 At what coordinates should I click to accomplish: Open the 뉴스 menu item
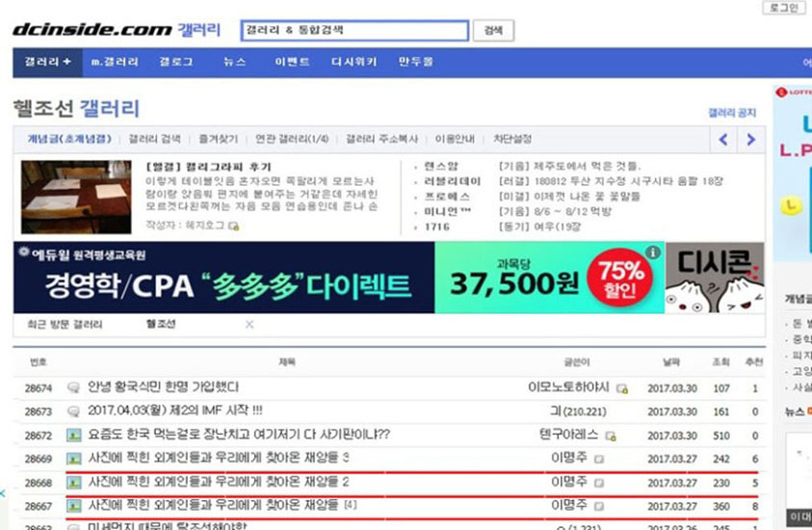235,62
